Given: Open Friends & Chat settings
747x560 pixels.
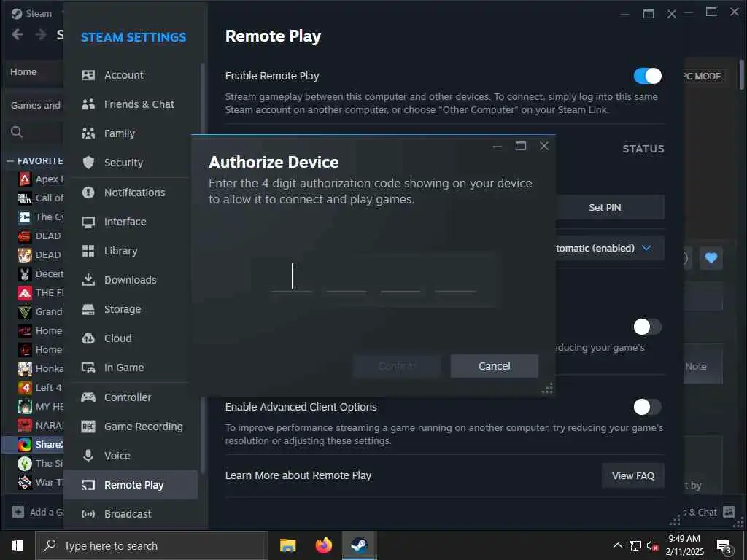Looking at the screenshot, I should [x=130, y=104].
